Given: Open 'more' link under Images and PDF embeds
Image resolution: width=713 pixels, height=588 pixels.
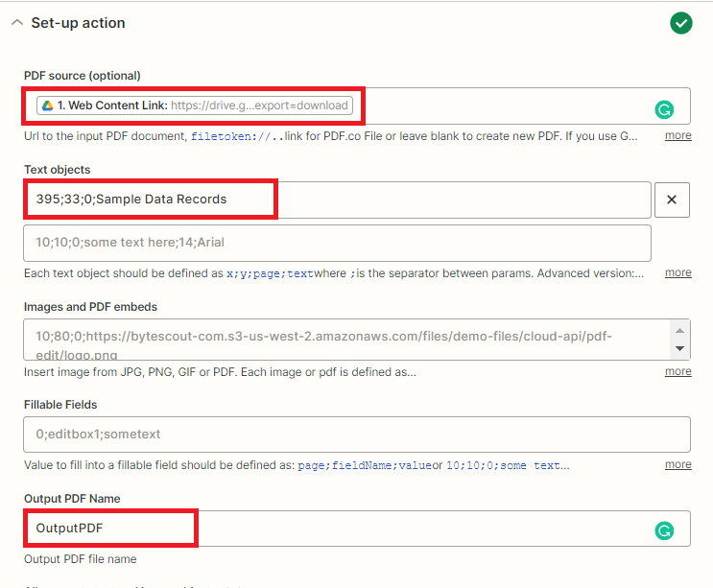Looking at the screenshot, I should (677, 371).
